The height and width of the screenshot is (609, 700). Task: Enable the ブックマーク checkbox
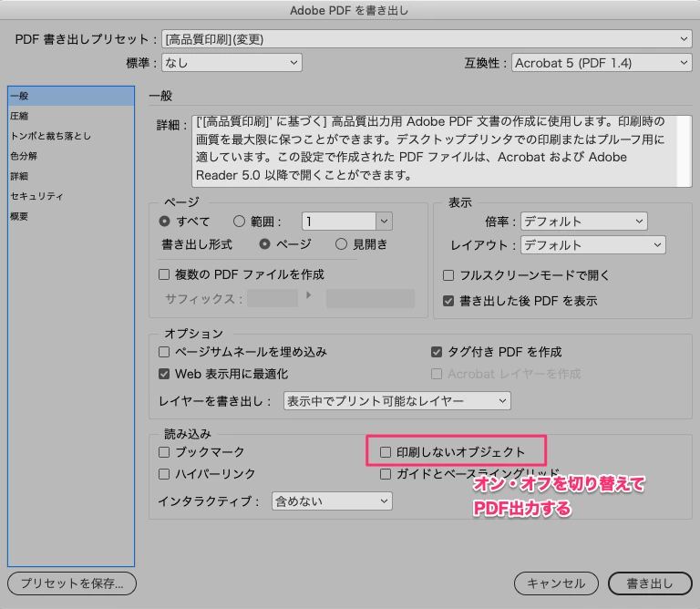(x=164, y=452)
